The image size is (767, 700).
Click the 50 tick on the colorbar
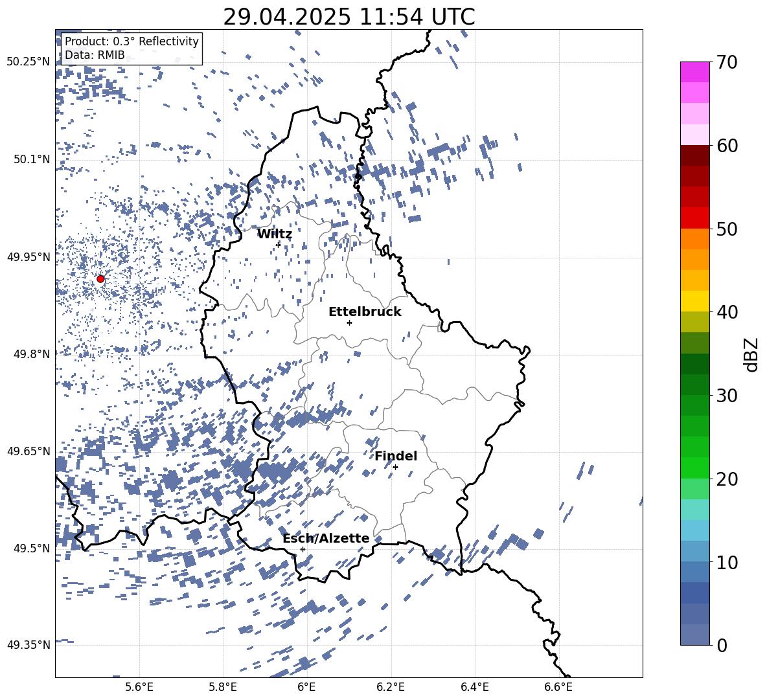click(727, 229)
